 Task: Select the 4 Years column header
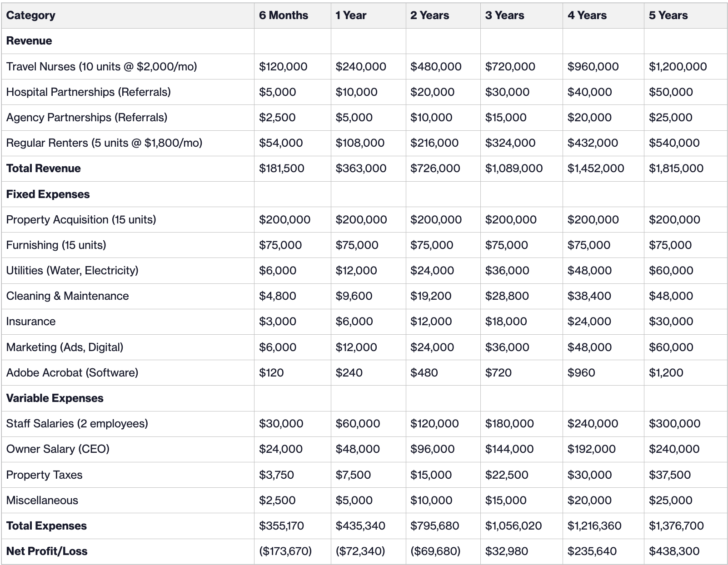pyautogui.click(x=586, y=15)
